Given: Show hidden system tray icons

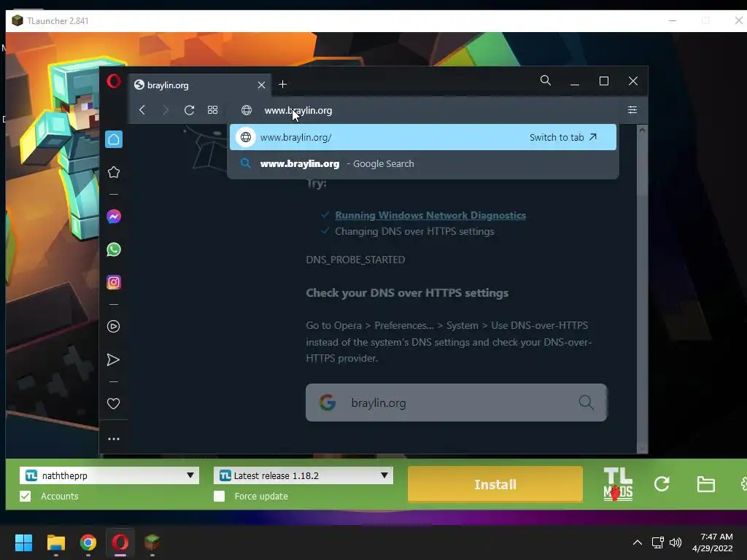Looking at the screenshot, I should pos(638,542).
